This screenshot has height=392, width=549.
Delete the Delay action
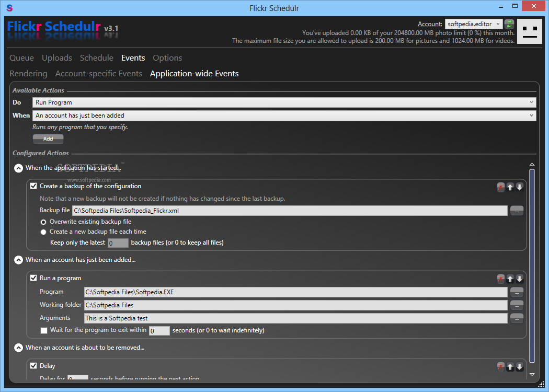point(501,367)
